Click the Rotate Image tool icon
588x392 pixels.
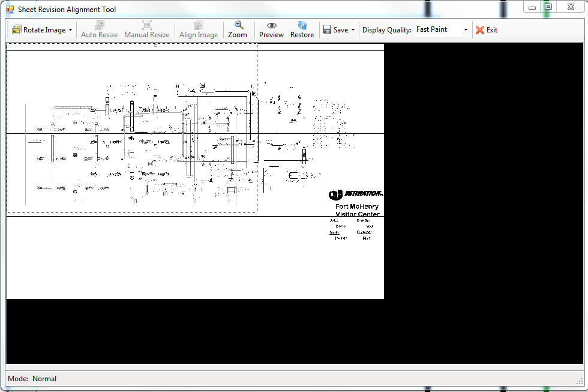click(x=16, y=30)
